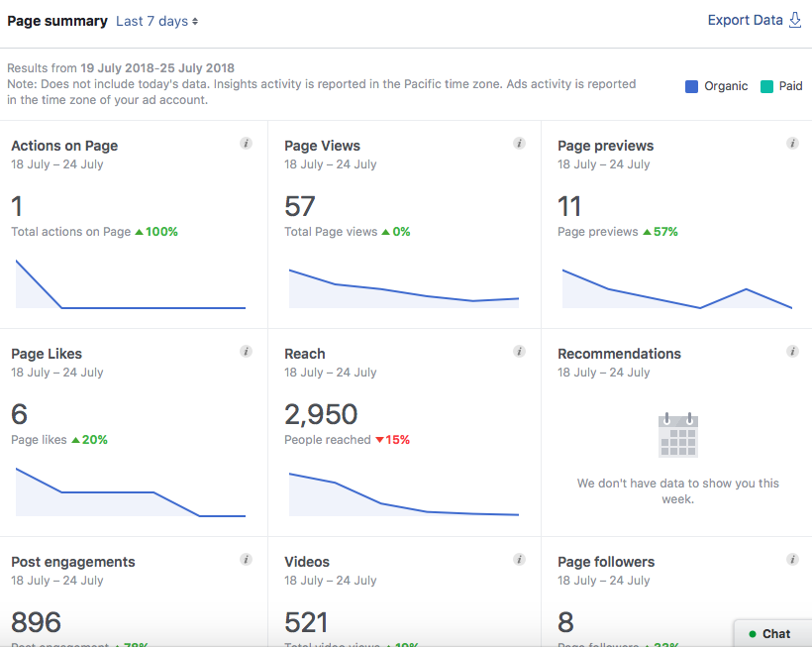Click the Post engagements title
This screenshot has height=647, width=812.
(x=73, y=562)
